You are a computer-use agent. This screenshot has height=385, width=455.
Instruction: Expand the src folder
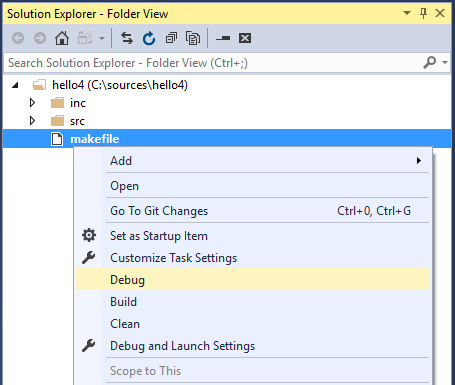pos(32,120)
